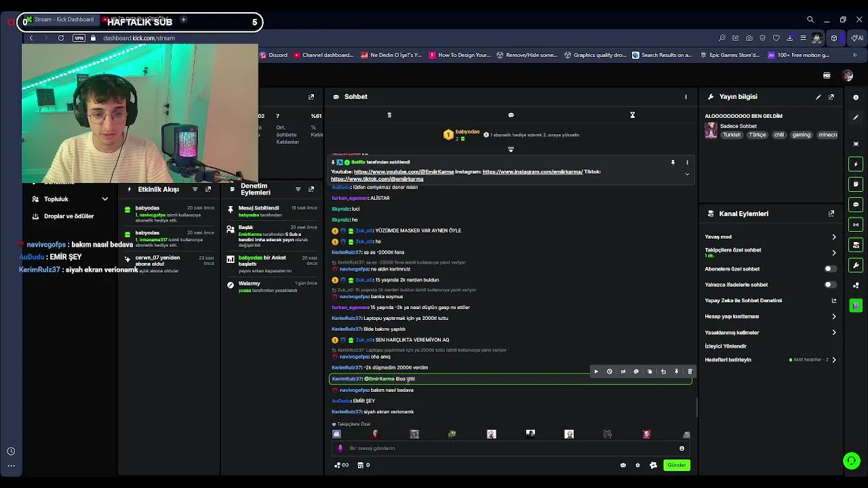Open the shop icon showing 0
The height and width of the screenshot is (488, 868).
[363, 465]
